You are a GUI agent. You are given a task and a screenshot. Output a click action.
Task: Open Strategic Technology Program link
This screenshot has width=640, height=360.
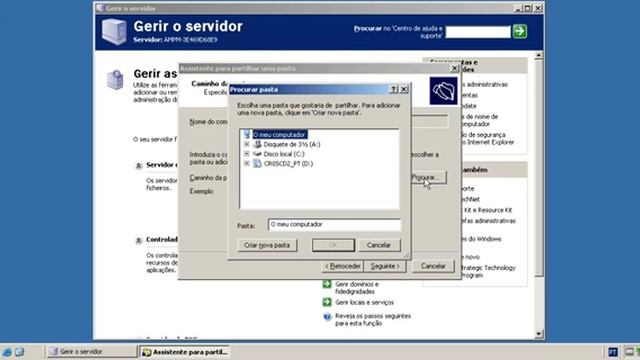[488, 271]
